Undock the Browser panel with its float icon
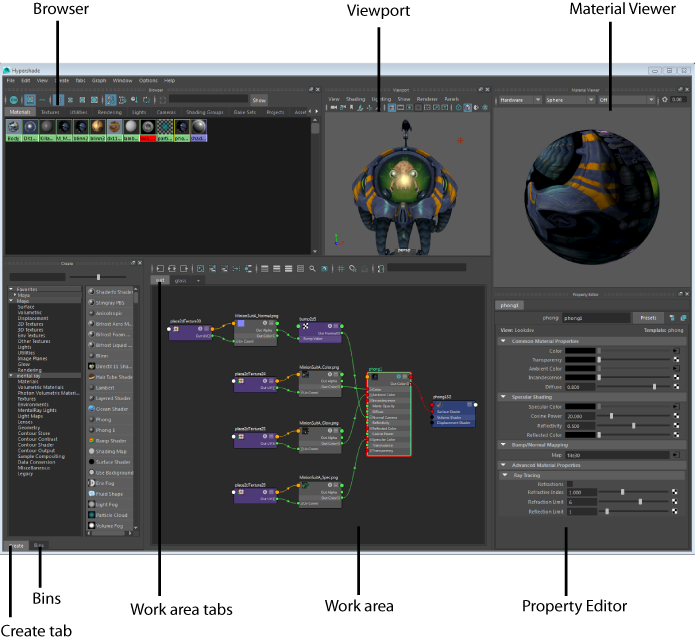The height and width of the screenshot is (640, 695). tap(311, 90)
